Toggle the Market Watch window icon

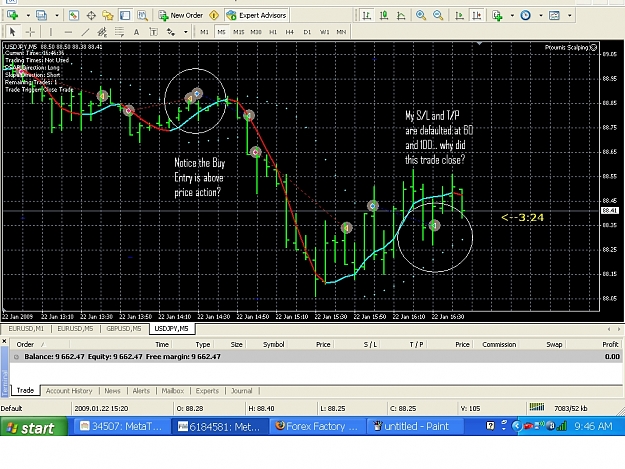(x=74, y=15)
